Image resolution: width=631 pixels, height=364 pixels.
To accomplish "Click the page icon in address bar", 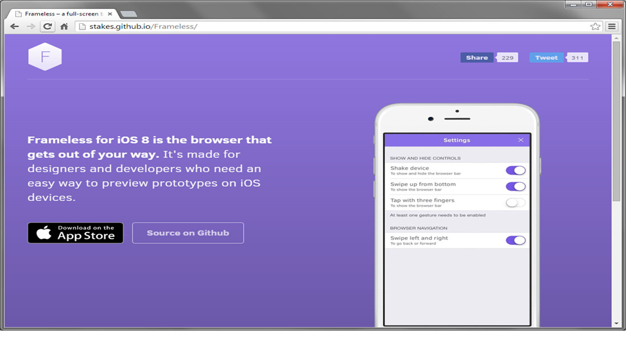I will tap(82, 26).
